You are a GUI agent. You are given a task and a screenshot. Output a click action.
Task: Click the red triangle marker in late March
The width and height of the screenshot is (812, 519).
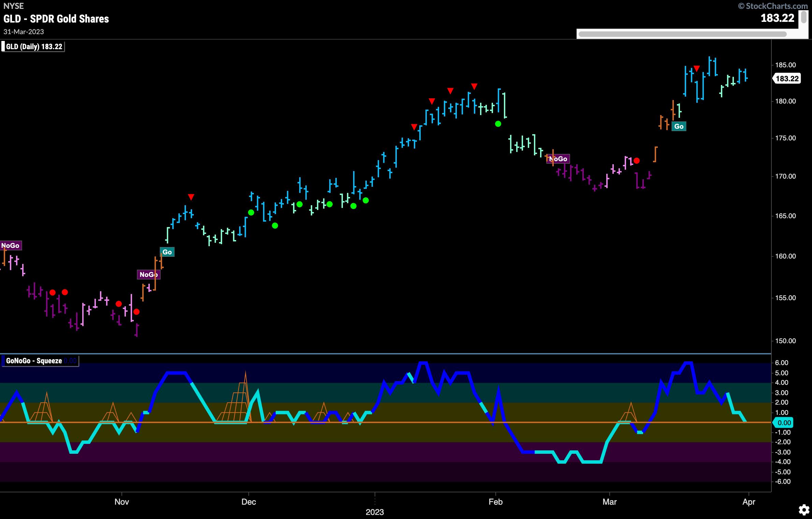click(x=697, y=69)
